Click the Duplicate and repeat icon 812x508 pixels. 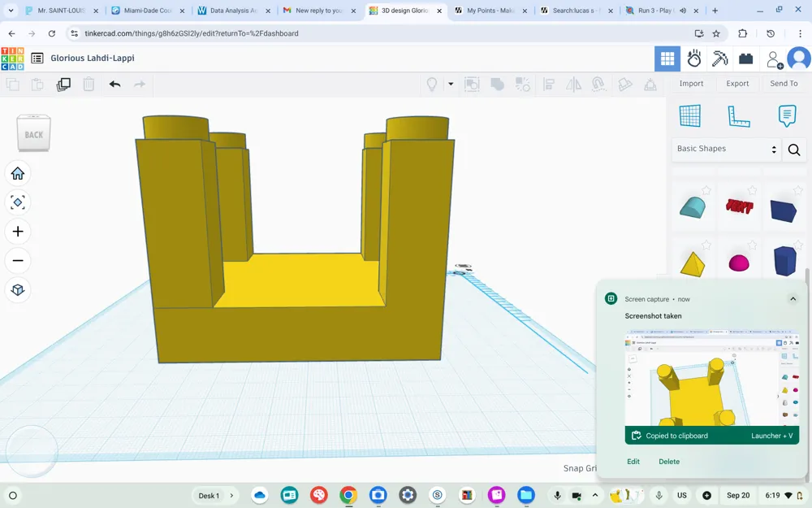(x=63, y=84)
